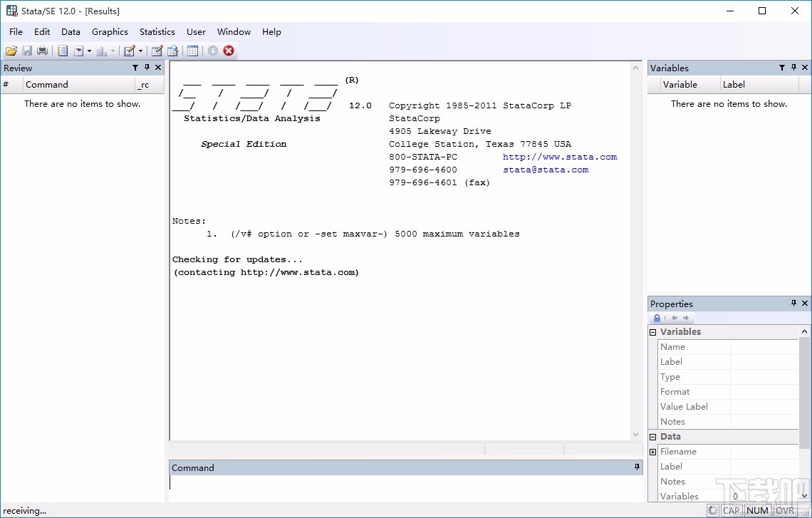Open the Variables Manager icon
The image size is (812, 518).
(192, 51)
